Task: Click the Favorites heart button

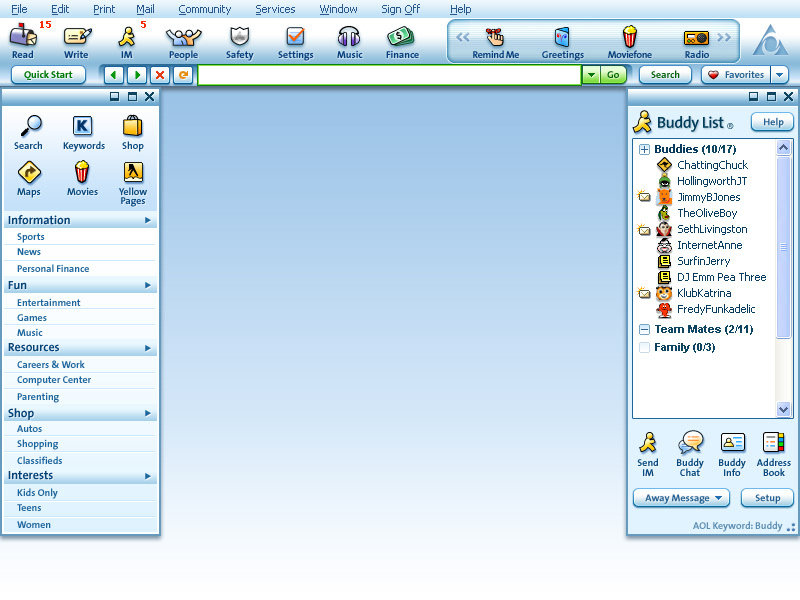Action: tap(736, 75)
